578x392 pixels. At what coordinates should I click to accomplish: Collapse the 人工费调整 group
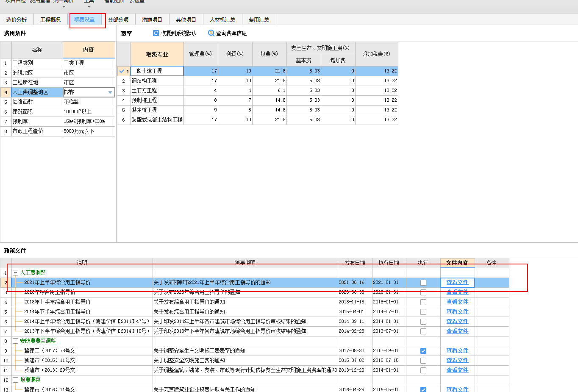coord(16,273)
